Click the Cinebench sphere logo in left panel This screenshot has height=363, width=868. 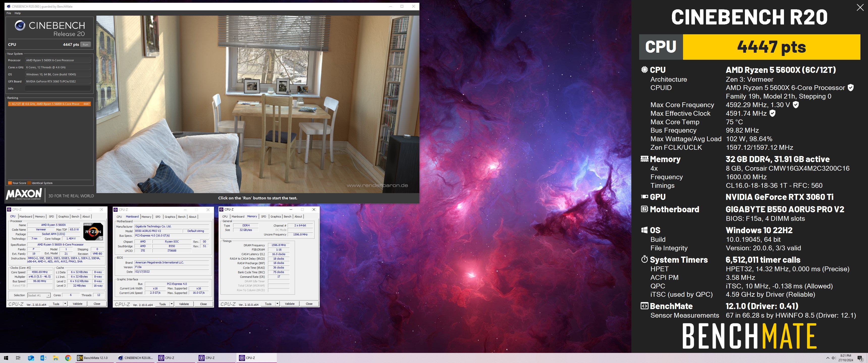(20, 25)
